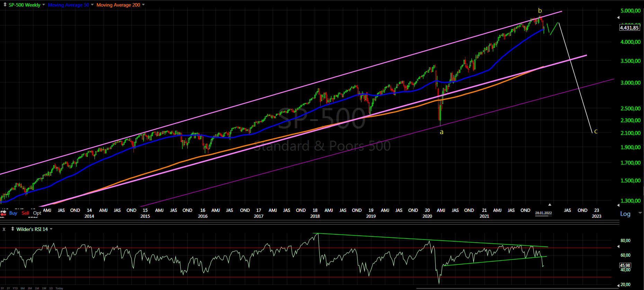Viewport: 644px width, 290px height.
Task: Click the left triangle marker near RSI 80,00
Action: (x=618, y=246)
